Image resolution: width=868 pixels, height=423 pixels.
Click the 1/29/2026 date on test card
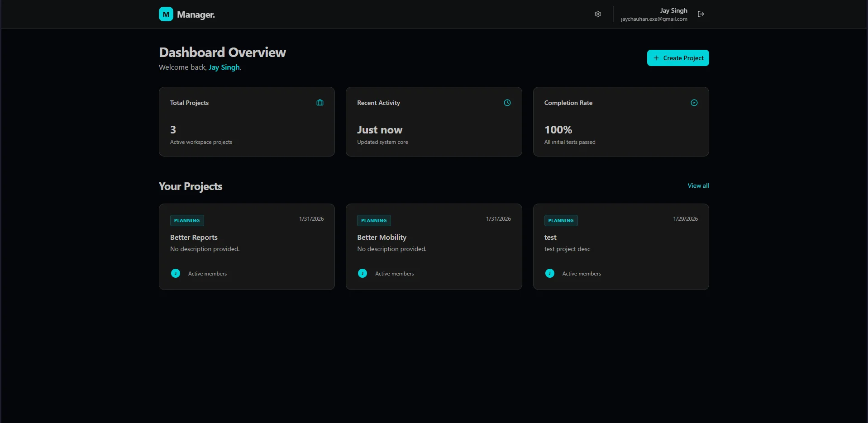685,219
